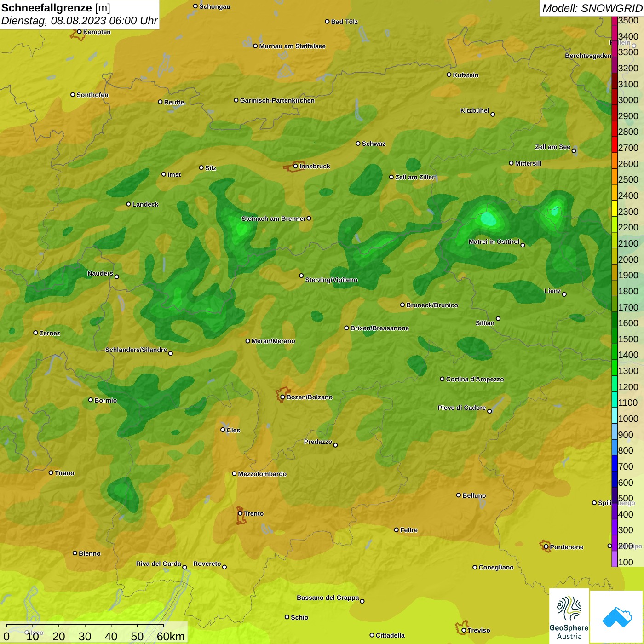The image size is (644, 644).
Task: Click the date Dienstag, 08.08.2023 06:00 Uhr
Action: (x=79, y=21)
